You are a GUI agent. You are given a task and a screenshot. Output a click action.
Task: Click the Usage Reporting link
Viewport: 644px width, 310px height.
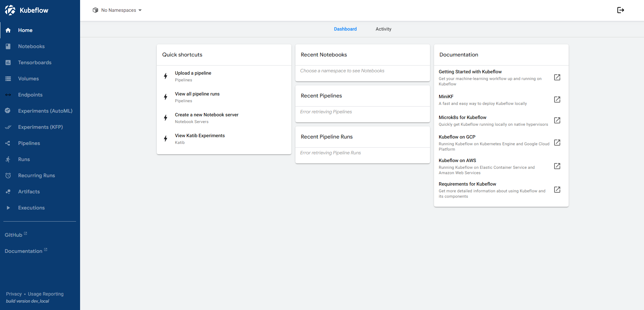46,294
